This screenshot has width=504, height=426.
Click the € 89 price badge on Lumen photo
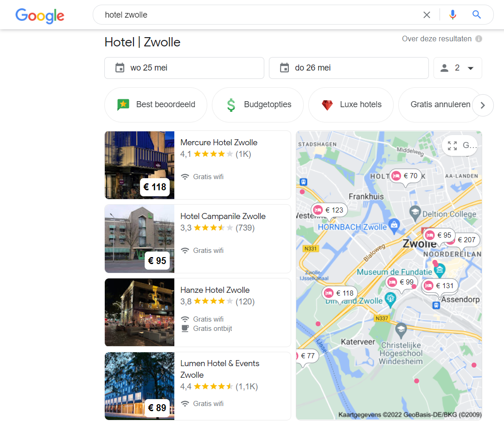pos(157,407)
